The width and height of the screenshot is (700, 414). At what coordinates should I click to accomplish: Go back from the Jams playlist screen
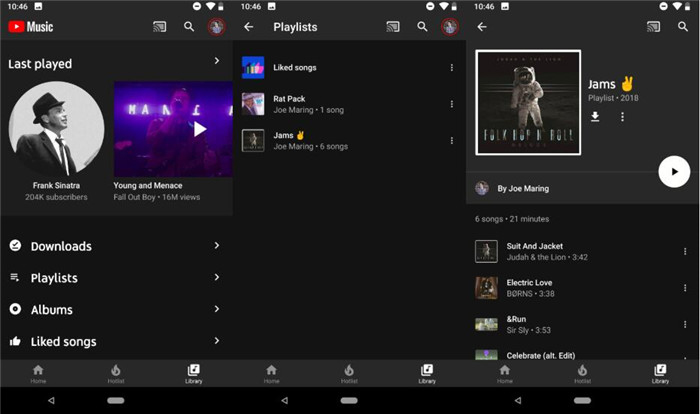[482, 27]
